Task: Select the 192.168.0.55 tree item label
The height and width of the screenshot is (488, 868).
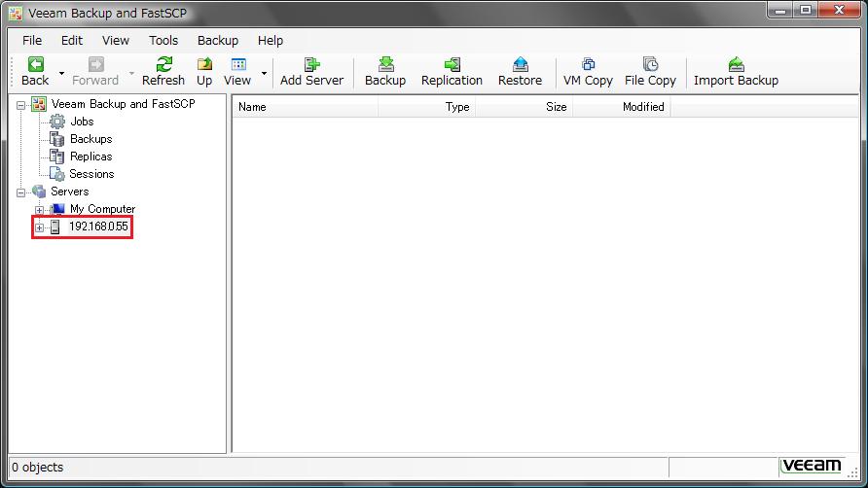Action: [x=98, y=227]
